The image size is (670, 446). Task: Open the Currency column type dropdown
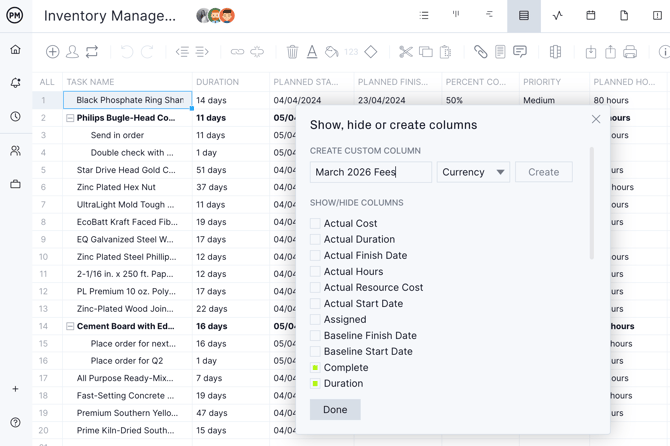(x=473, y=172)
